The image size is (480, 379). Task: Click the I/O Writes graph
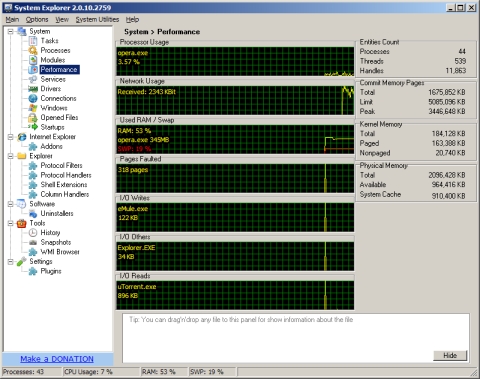(235, 217)
